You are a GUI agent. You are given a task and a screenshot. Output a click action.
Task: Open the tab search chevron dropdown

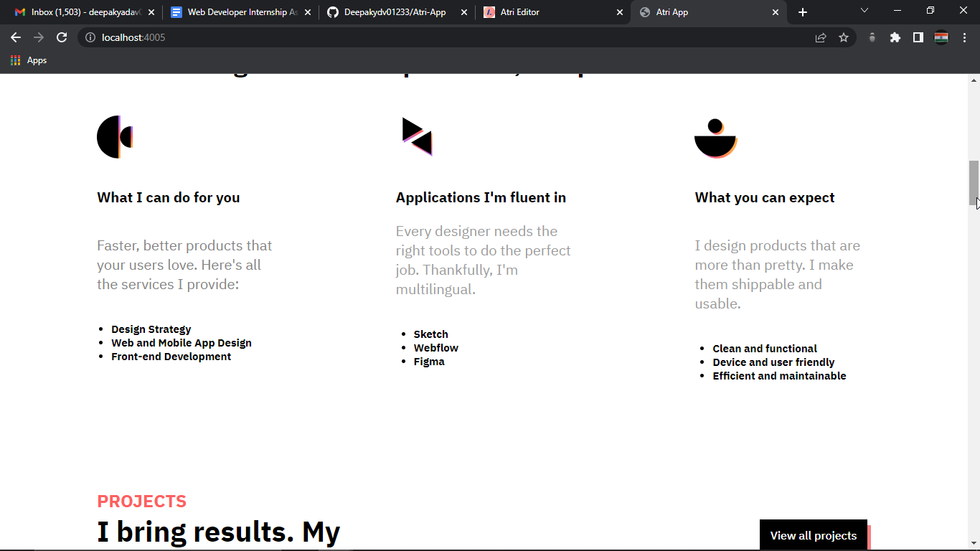(864, 11)
